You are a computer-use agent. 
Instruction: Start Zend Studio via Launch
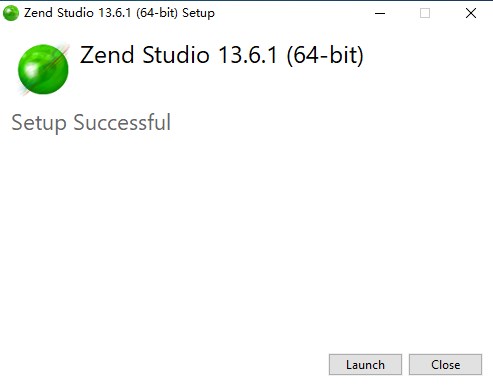(365, 364)
